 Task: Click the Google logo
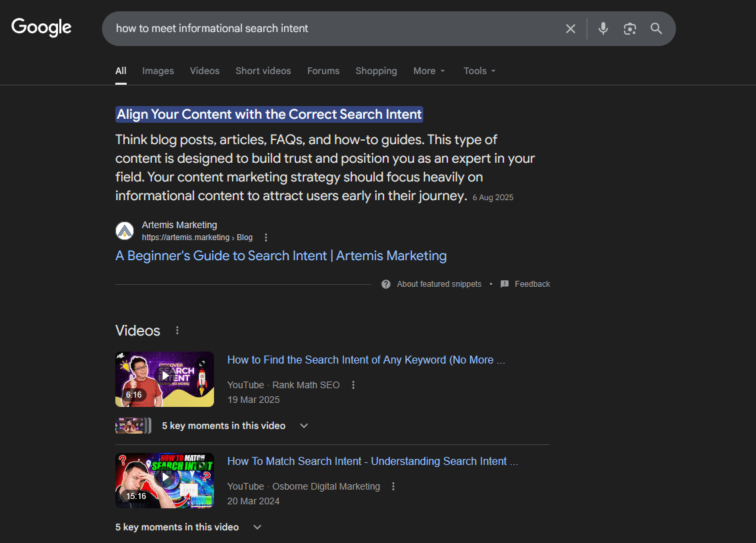41,27
